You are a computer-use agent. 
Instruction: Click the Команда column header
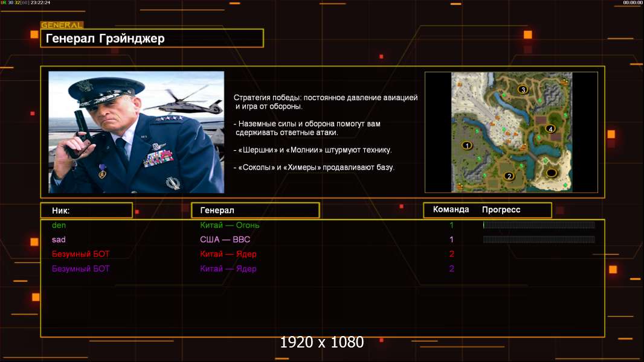451,210
